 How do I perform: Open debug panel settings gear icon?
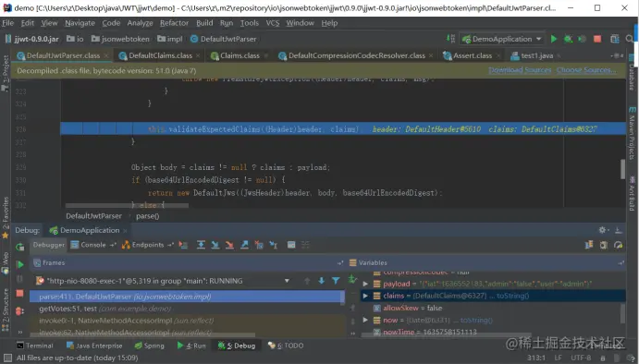pyautogui.click(x=602, y=230)
